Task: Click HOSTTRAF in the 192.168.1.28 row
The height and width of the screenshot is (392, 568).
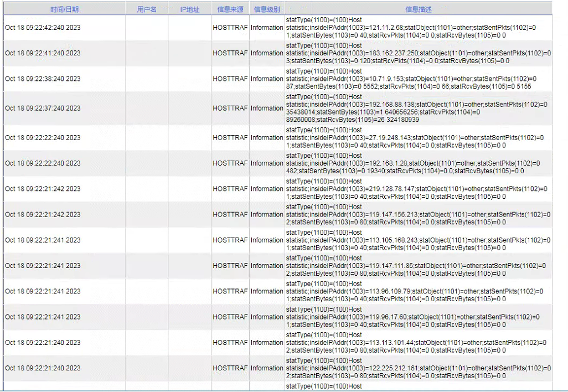Action: point(230,163)
